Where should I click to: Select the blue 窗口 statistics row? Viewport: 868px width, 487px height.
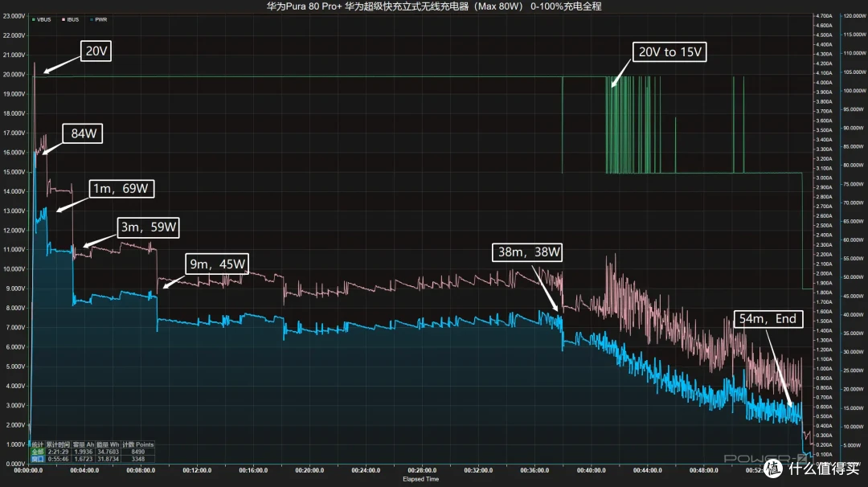click(x=92, y=459)
